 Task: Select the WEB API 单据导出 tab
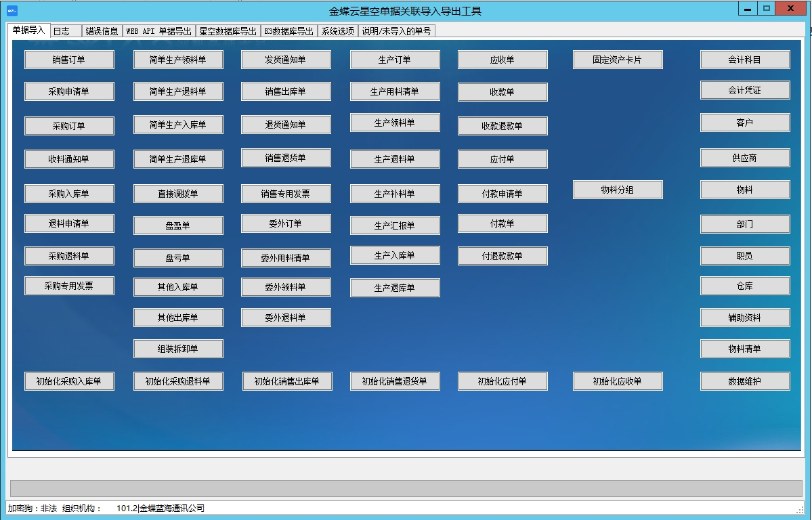pyautogui.click(x=159, y=31)
